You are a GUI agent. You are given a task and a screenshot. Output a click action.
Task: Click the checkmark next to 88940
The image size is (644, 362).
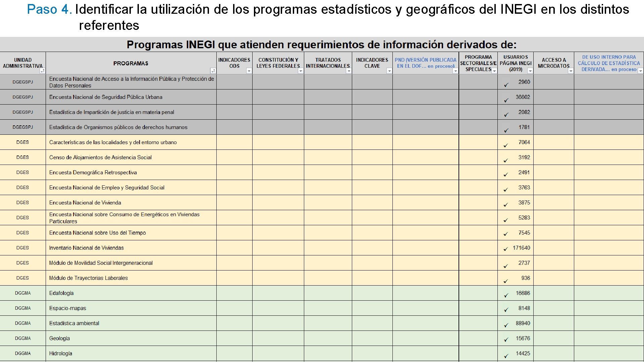click(506, 325)
